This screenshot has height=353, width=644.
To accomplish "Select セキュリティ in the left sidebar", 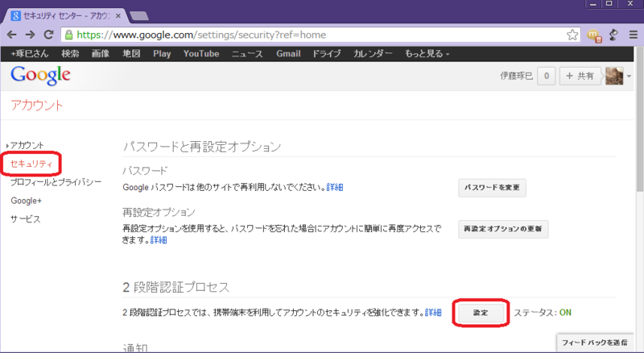I will (31, 164).
